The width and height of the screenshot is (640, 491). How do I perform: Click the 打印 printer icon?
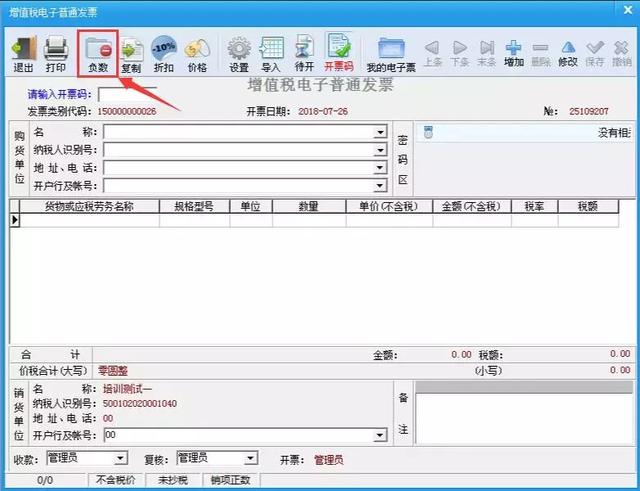click(56, 54)
